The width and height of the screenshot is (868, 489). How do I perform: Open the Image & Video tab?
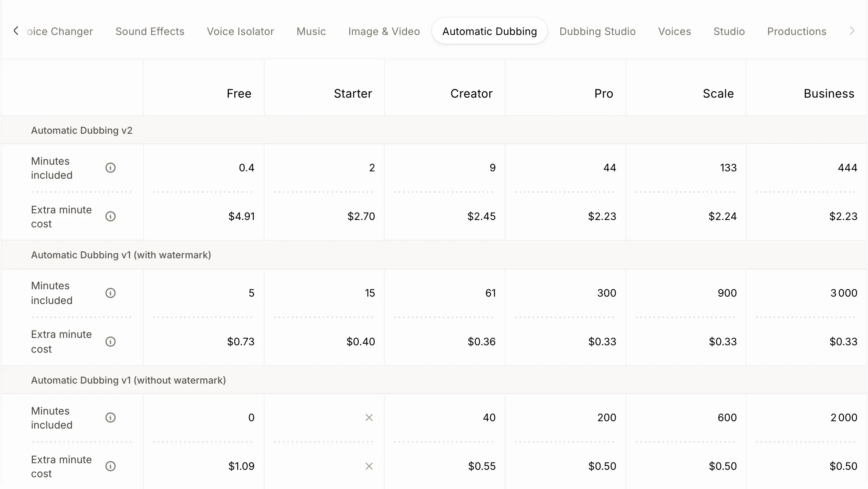coord(384,31)
